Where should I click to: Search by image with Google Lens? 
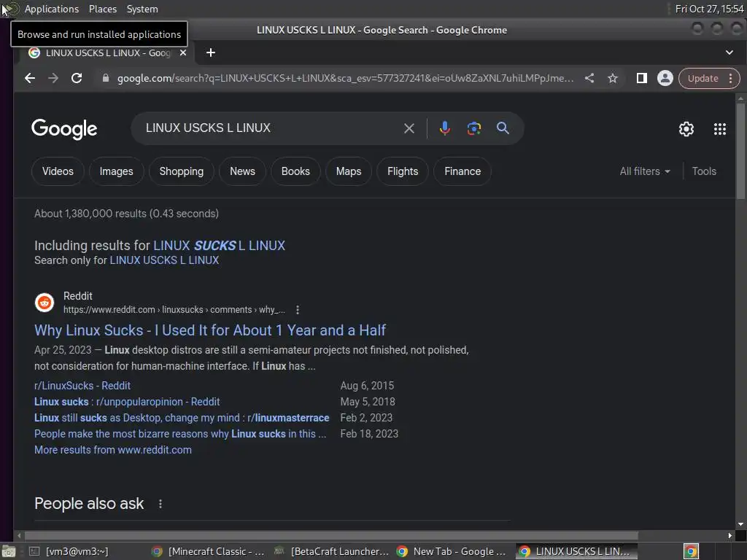tap(473, 128)
